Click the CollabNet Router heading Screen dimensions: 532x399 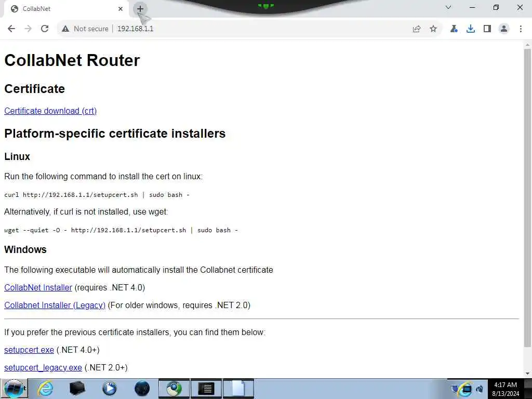click(x=72, y=60)
